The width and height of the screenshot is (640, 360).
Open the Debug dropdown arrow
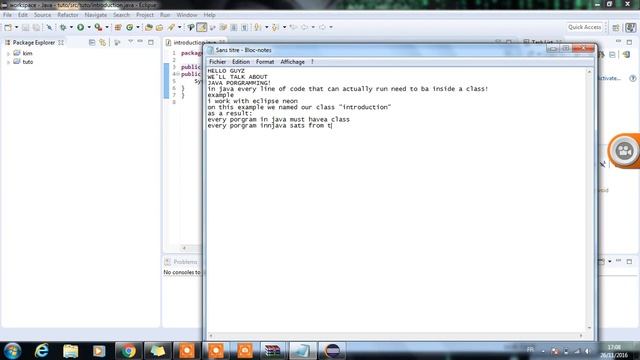71,27
